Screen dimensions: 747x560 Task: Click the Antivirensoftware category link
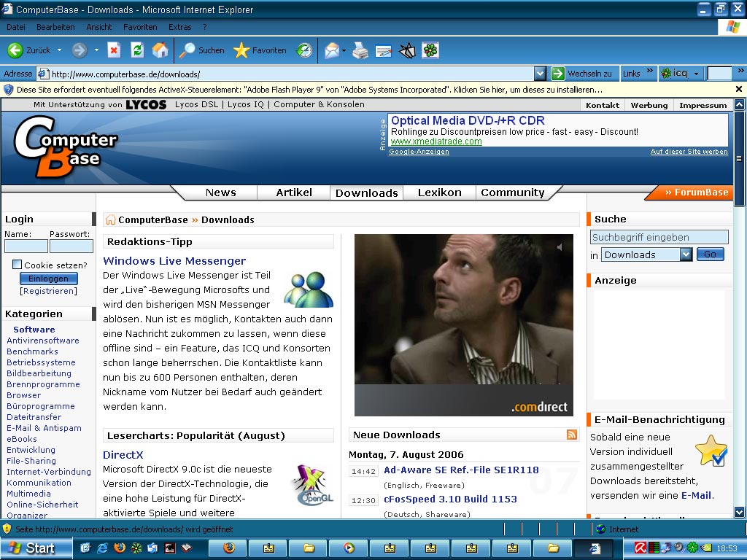click(43, 341)
